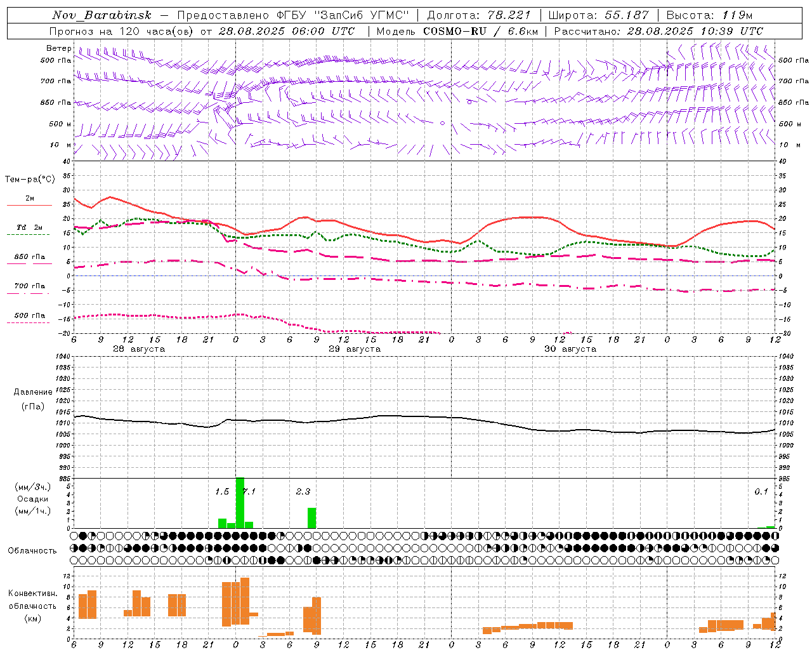The image size is (812, 650).
Task: Click the Td 2м dew point legend entry
Action: click(x=29, y=227)
